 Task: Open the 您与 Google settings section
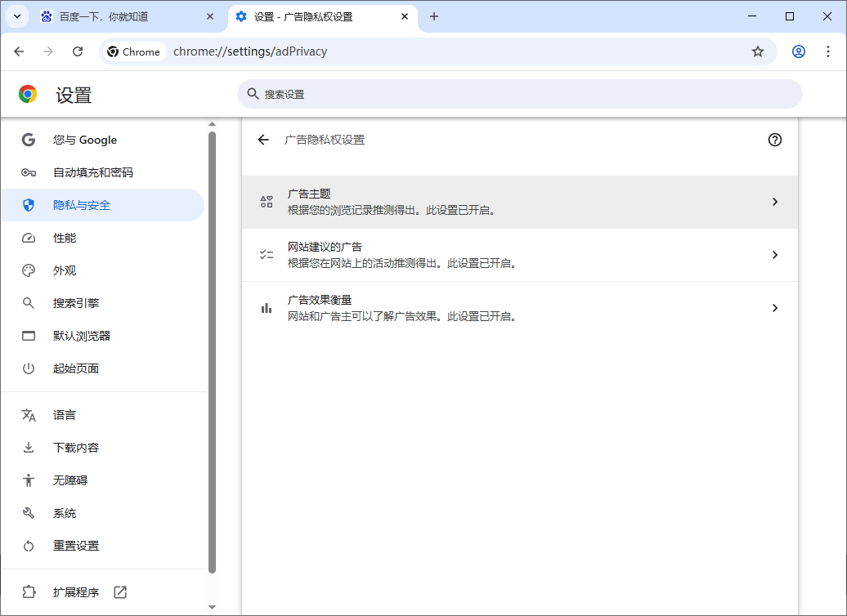point(84,139)
